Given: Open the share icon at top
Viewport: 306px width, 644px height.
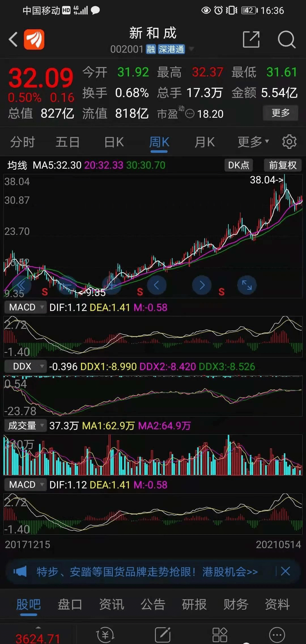Looking at the screenshot, I should (251, 39).
